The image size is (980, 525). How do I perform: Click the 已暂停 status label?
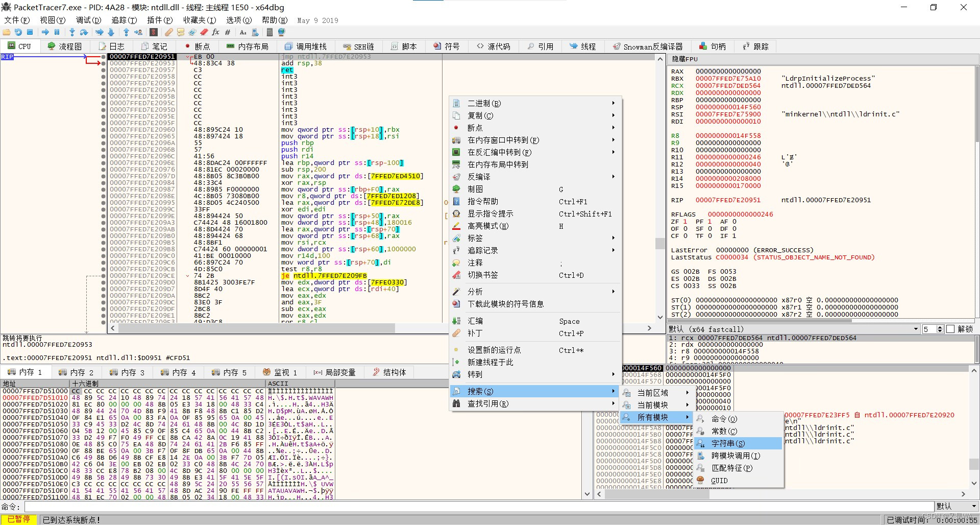tap(18, 519)
